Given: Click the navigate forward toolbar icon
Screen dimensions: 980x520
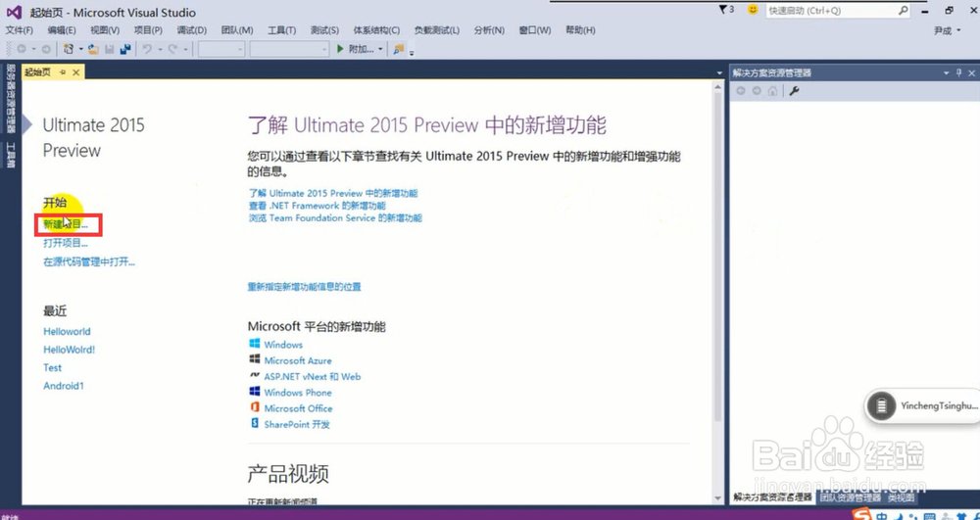Looking at the screenshot, I should pos(46,49).
